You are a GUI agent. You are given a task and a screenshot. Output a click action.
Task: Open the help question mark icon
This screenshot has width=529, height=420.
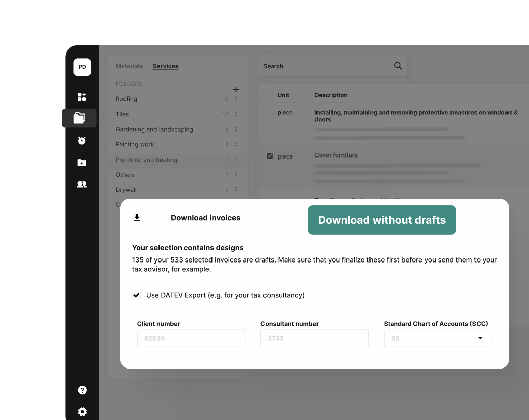click(x=82, y=390)
